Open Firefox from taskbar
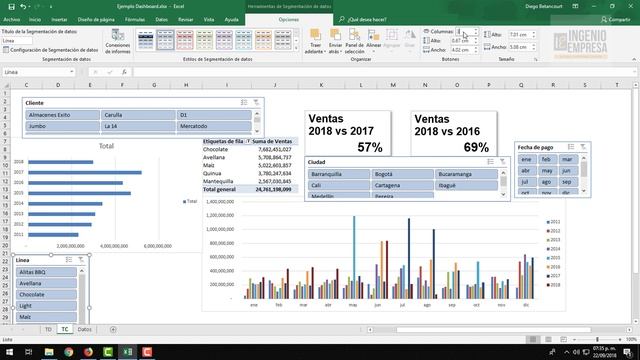Image resolution: width=640 pixels, height=360 pixels. pyautogui.click(x=88, y=352)
